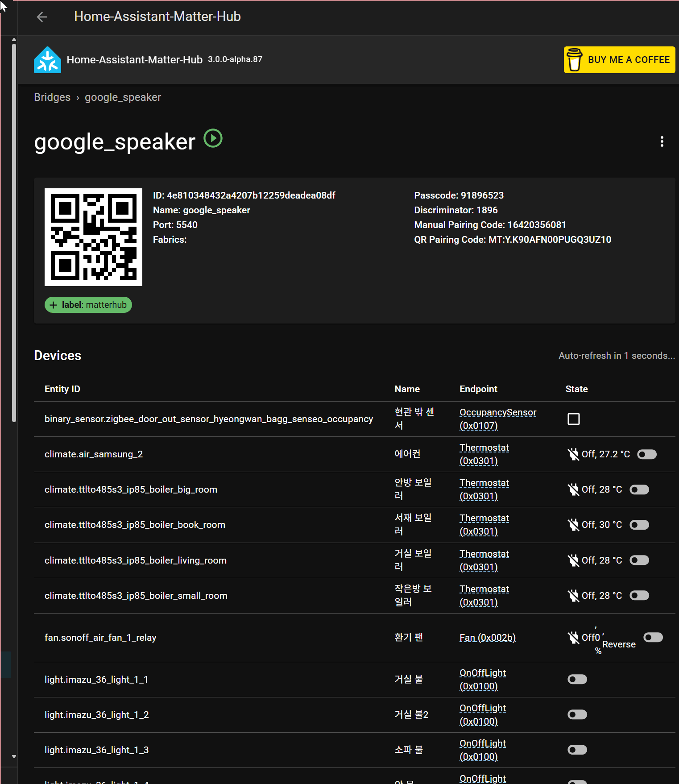Image resolution: width=679 pixels, height=784 pixels.
Task: Click the QR pairing code image
Action: pyautogui.click(x=93, y=237)
